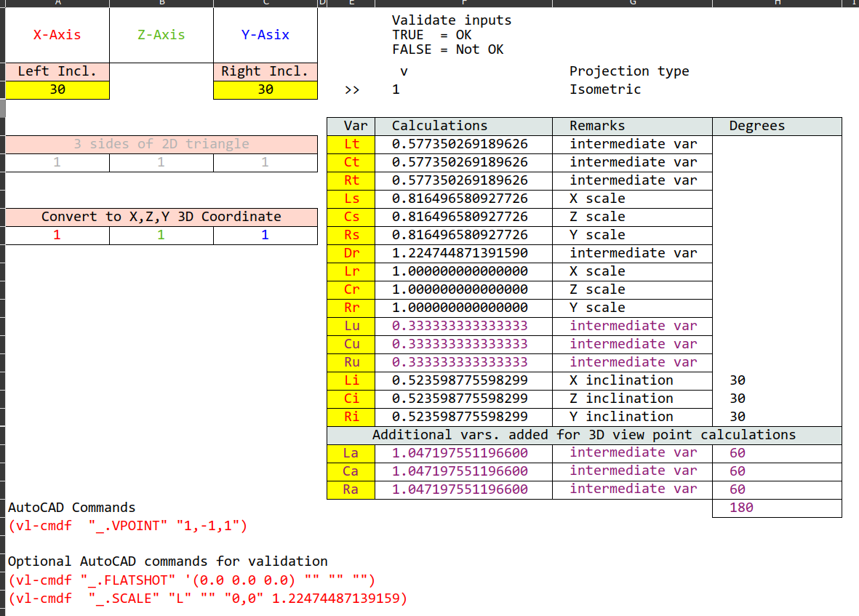
Task: Select the La variable cell
Action: pyautogui.click(x=351, y=453)
